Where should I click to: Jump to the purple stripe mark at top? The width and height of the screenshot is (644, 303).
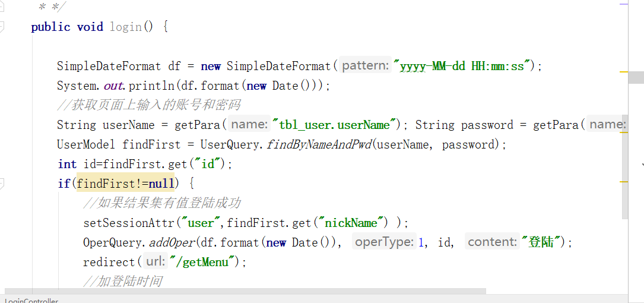pyautogui.click(x=624, y=4)
